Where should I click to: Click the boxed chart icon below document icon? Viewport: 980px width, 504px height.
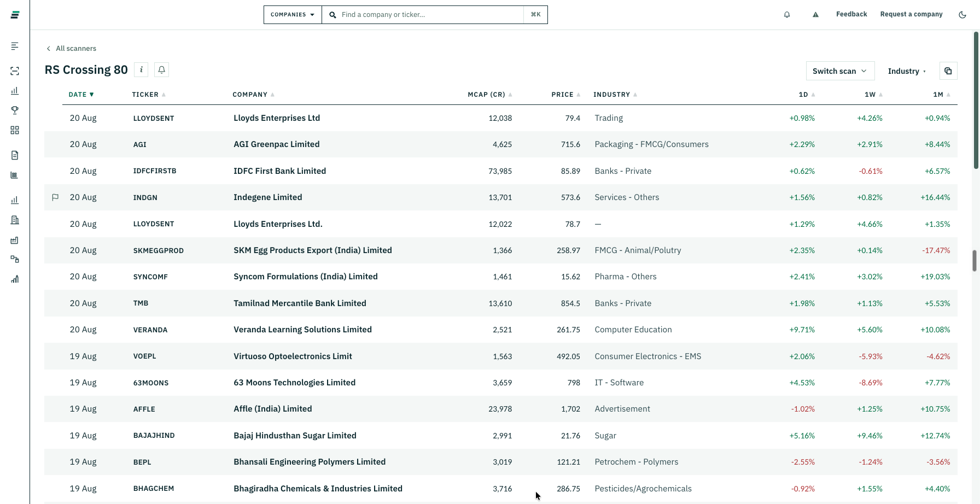(x=15, y=175)
